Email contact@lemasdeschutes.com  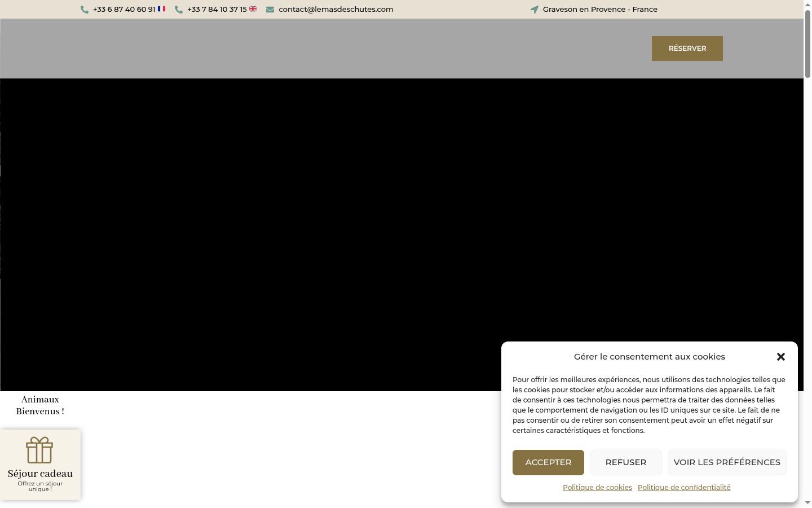click(336, 10)
